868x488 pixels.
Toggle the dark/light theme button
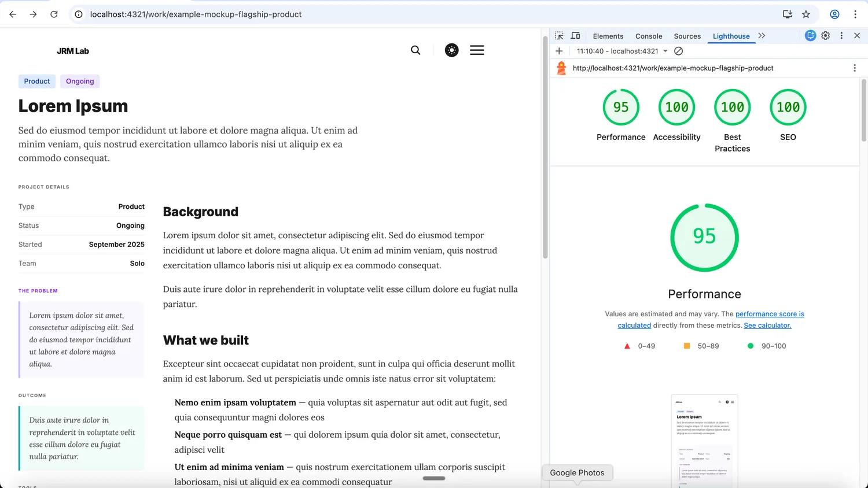pos(451,50)
